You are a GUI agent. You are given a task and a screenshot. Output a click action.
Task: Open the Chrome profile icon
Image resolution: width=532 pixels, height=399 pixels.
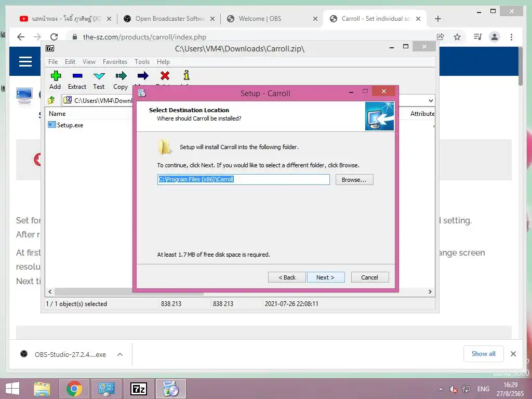tap(495, 37)
